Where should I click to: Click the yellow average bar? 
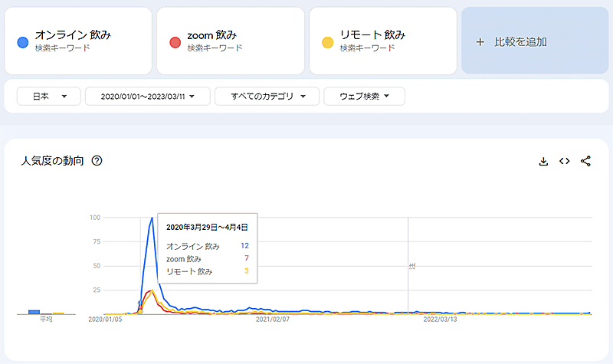[x=57, y=313]
